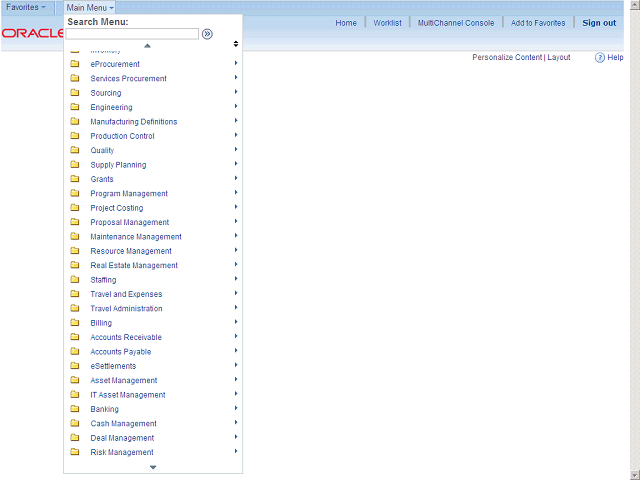Click the menu scroll-up arrow

tap(147, 46)
